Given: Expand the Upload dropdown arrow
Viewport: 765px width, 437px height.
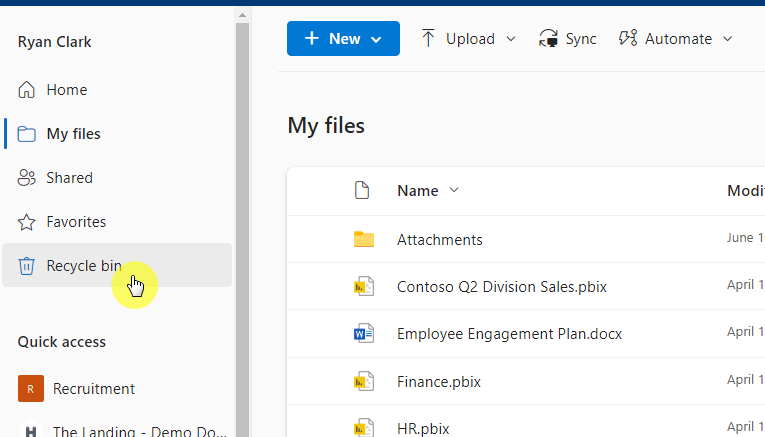Looking at the screenshot, I should pyautogui.click(x=511, y=39).
